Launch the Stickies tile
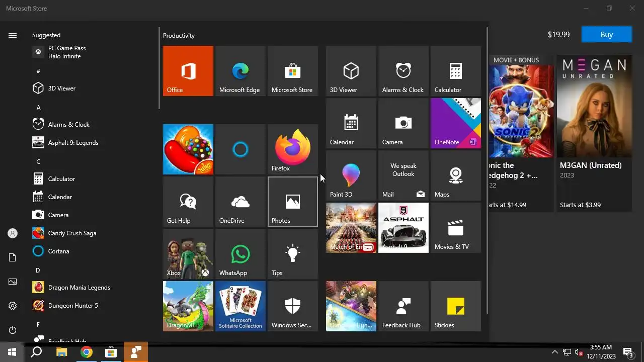Image resolution: width=644 pixels, height=362 pixels. point(456,306)
